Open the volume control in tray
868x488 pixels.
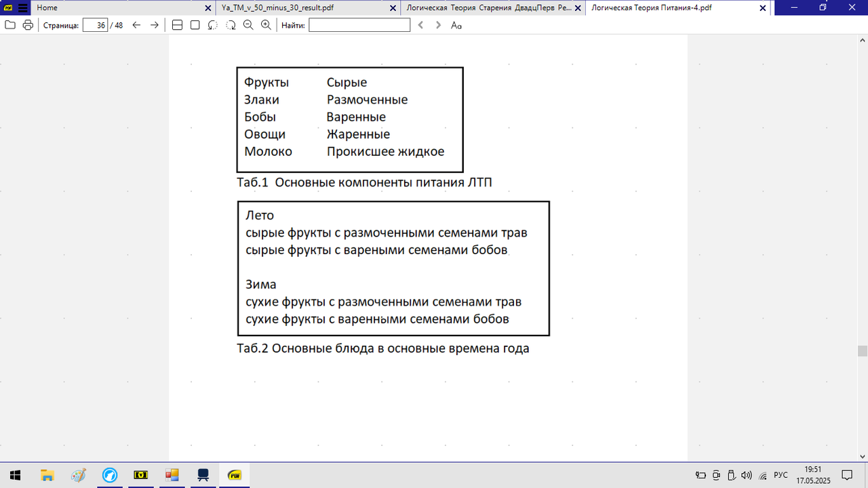point(747,475)
